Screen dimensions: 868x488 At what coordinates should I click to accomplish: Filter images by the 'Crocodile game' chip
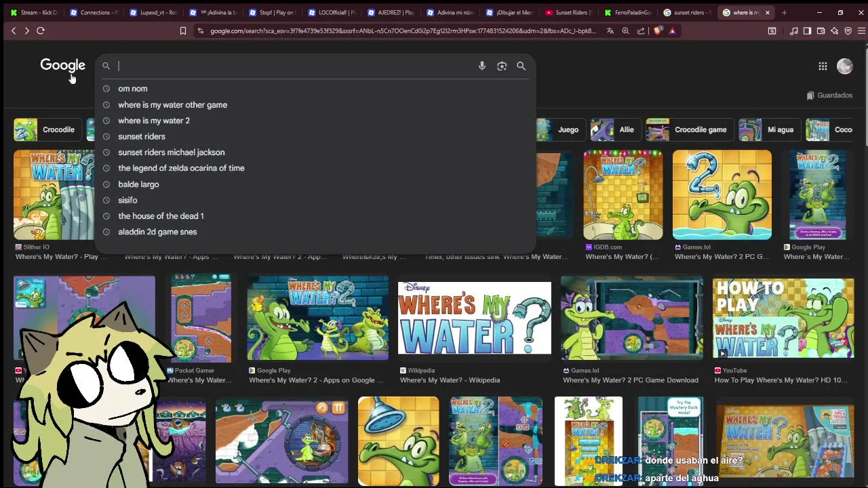click(689, 129)
